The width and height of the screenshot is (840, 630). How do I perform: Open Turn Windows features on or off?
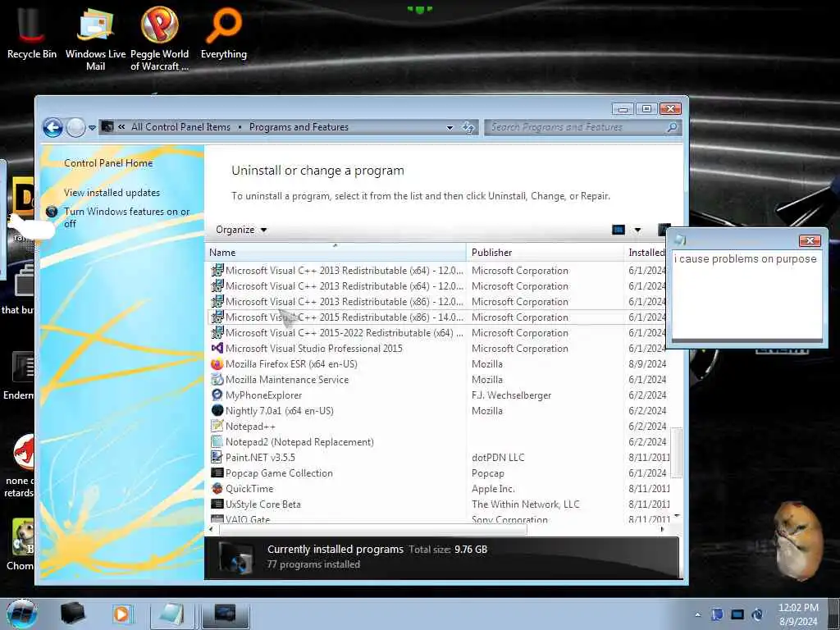coord(127,217)
